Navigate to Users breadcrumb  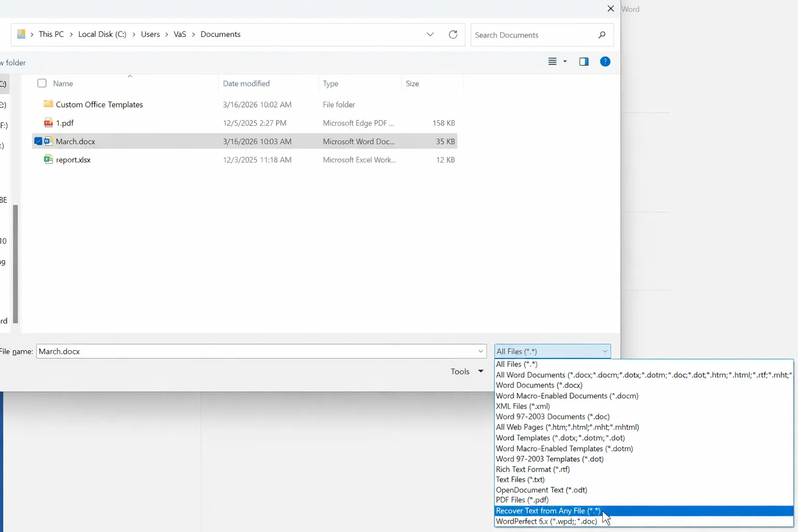(151, 34)
